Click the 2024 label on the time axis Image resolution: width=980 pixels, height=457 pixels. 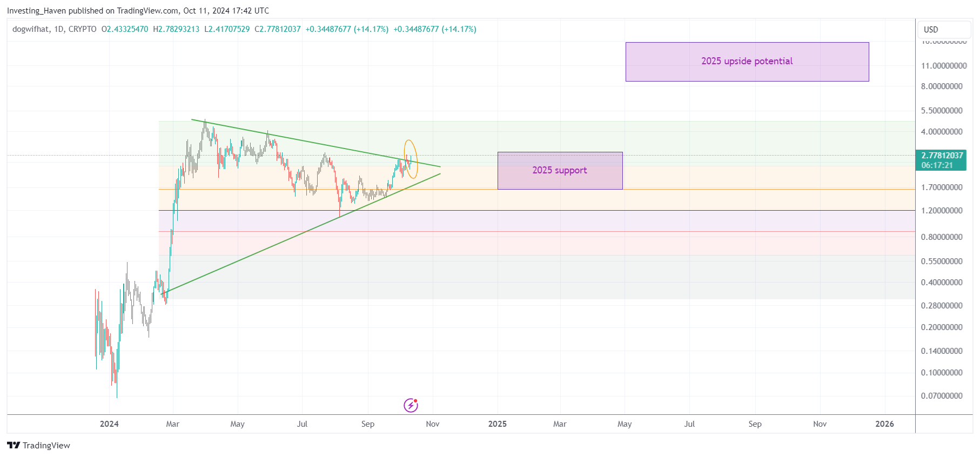(x=109, y=424)
